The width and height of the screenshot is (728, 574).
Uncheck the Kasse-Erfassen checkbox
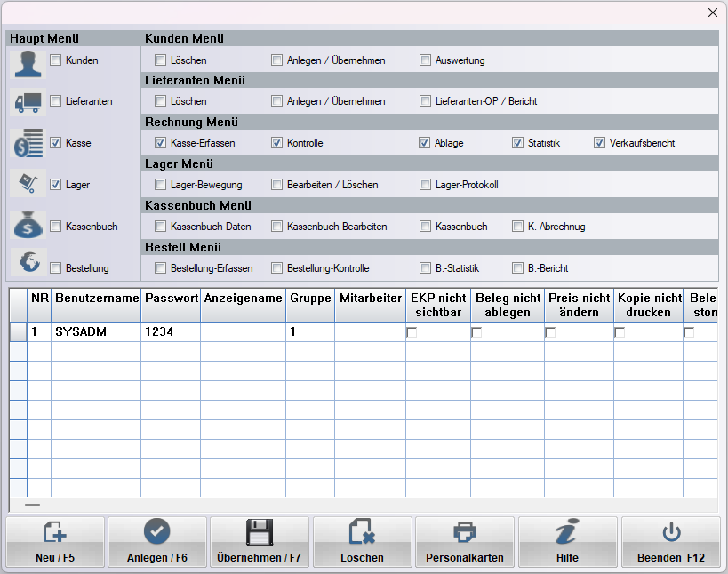[x=161, y=142]
